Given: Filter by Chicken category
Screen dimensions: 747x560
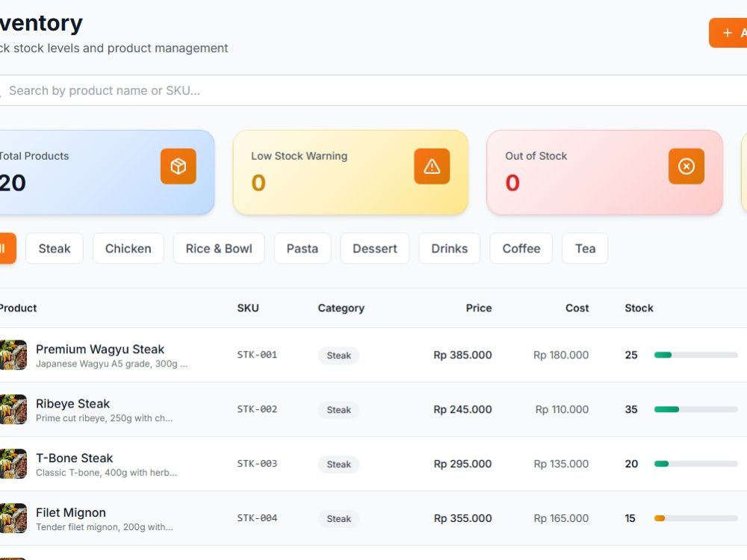Looking at the screenshot, I should (128, 249).
